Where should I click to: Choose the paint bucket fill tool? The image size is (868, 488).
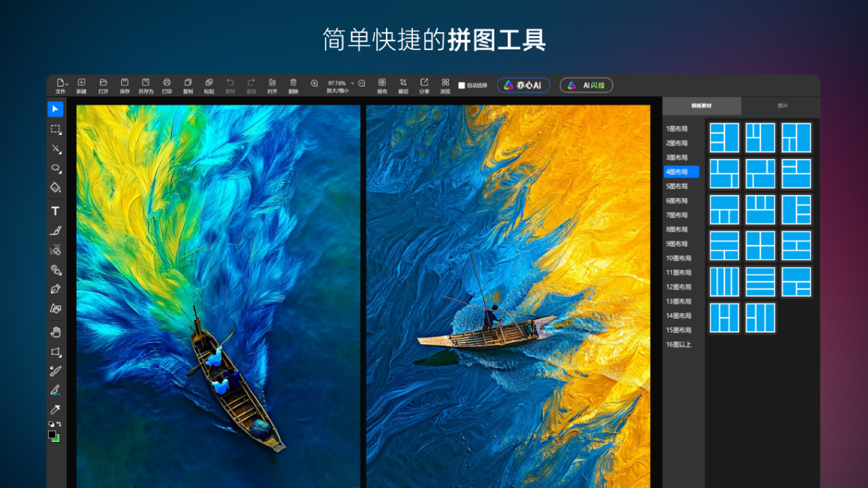[x=56, y=187]
